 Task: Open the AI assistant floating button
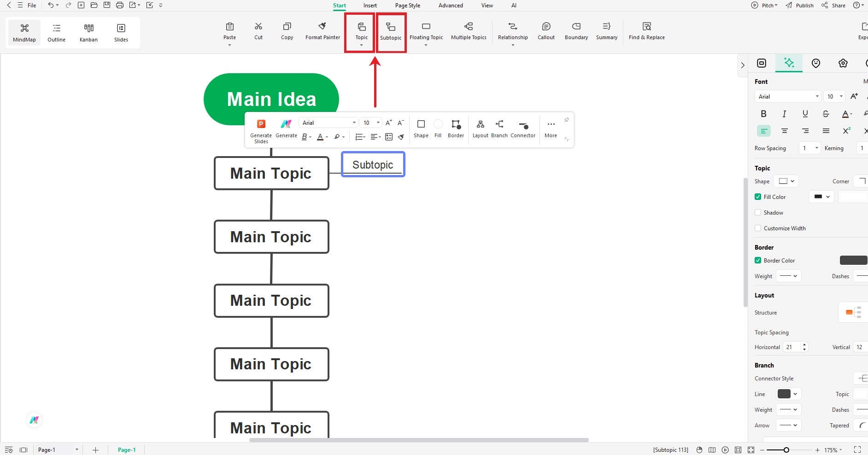tap(34, 420)
